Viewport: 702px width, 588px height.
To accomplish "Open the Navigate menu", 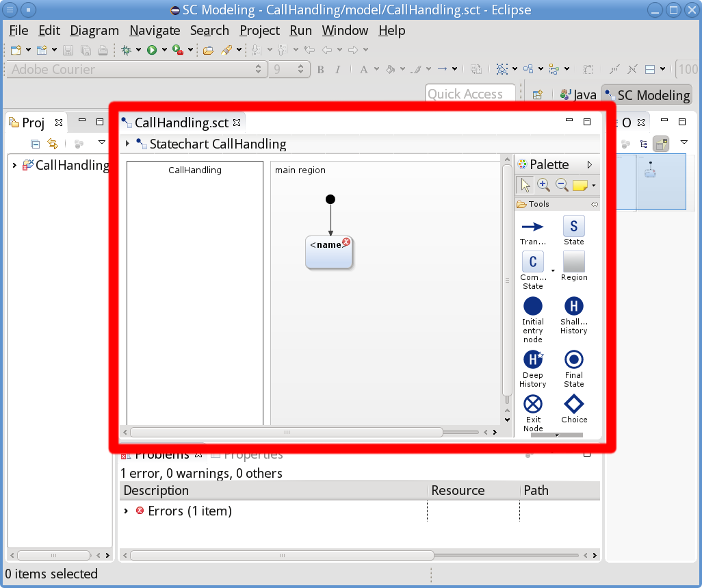I will click(x=155, y=30).
